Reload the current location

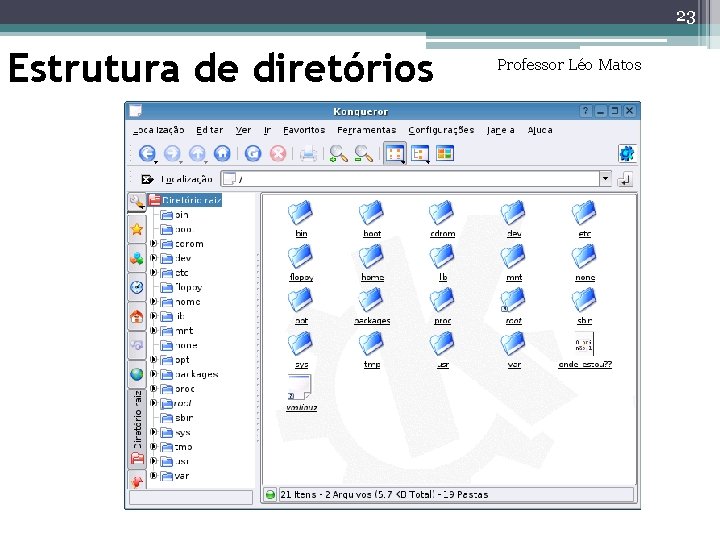click(253, 153)
